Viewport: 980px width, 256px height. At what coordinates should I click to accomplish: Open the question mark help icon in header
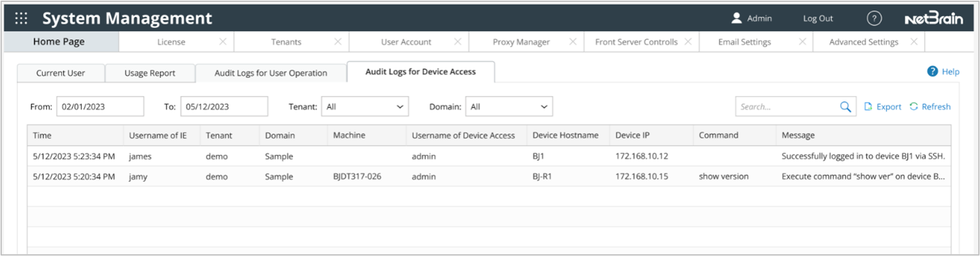pos(874,18)
